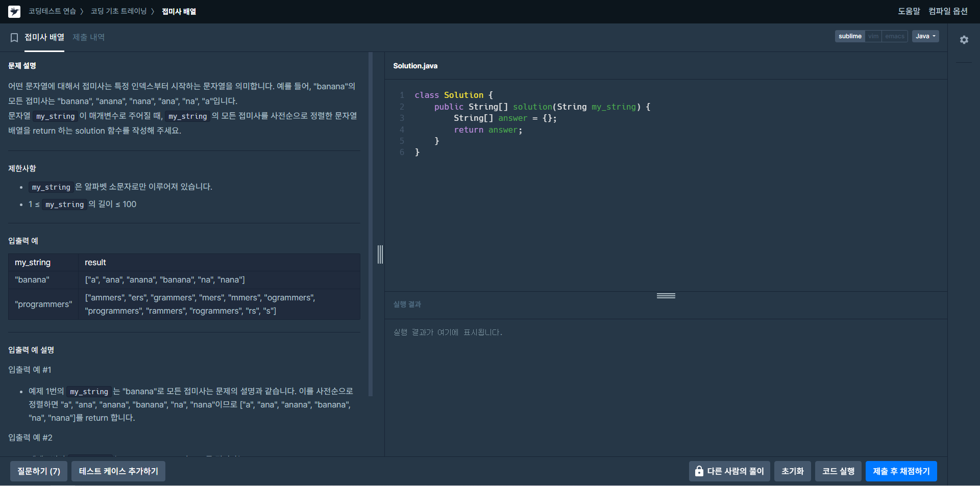980x486 pixels.
Task: Open the 도움말 menu
Action: 909,11
